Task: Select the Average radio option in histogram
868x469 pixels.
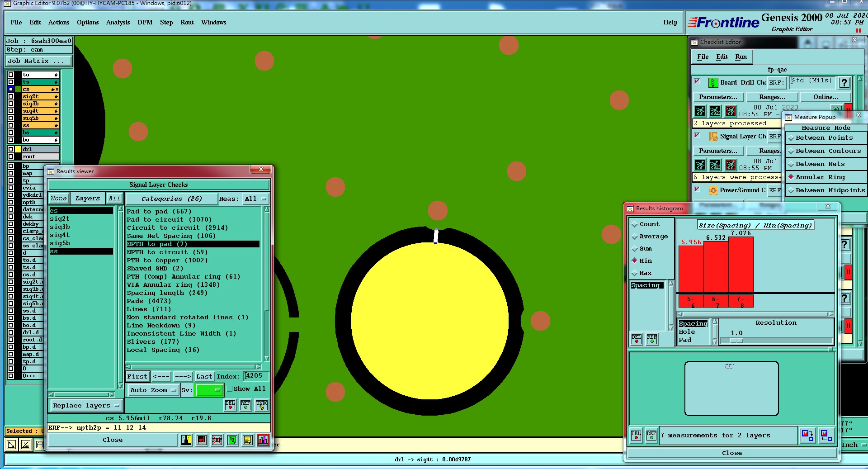Action: [x=635, y=237]
